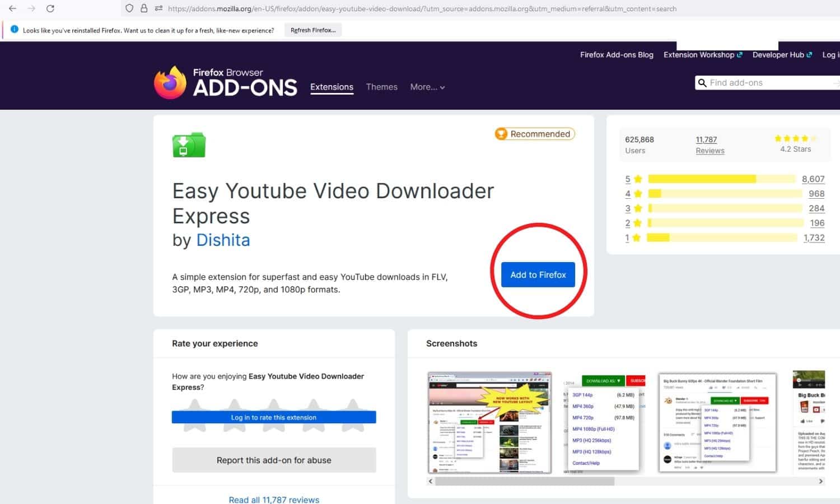Click the blue info icon in notification bar
The height and width of the screenshot is (504, 840).
(x=15, y=30)
